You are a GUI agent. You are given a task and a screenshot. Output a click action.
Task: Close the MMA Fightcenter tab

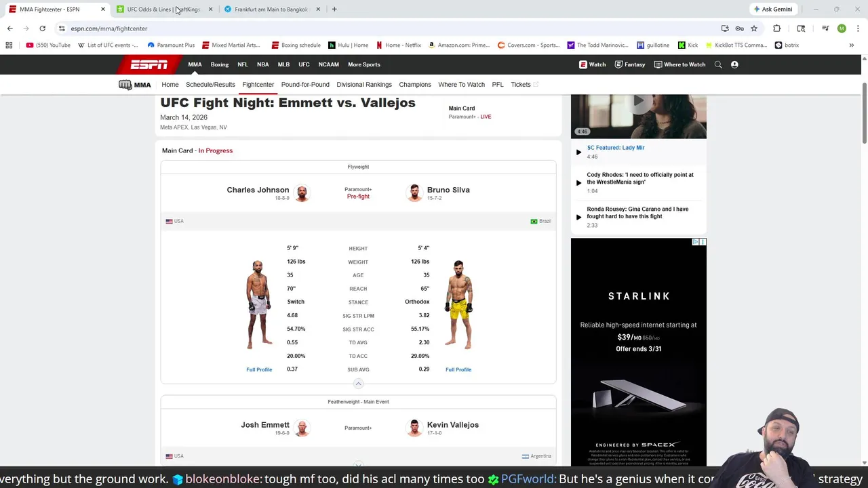pos(103,9)
